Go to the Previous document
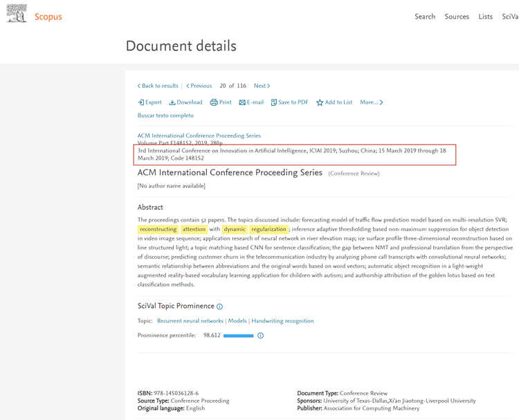 click(x=199, y=86)
